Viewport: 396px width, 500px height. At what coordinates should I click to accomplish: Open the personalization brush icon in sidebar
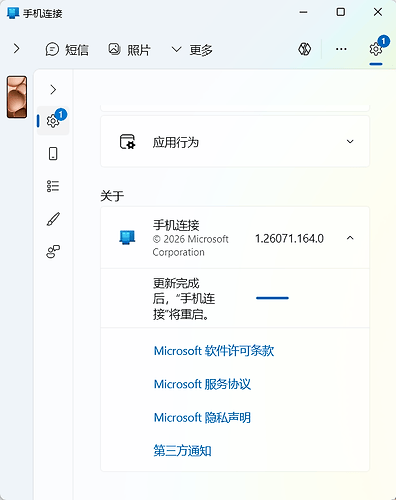pyautogui.click(x=53, y=219)
